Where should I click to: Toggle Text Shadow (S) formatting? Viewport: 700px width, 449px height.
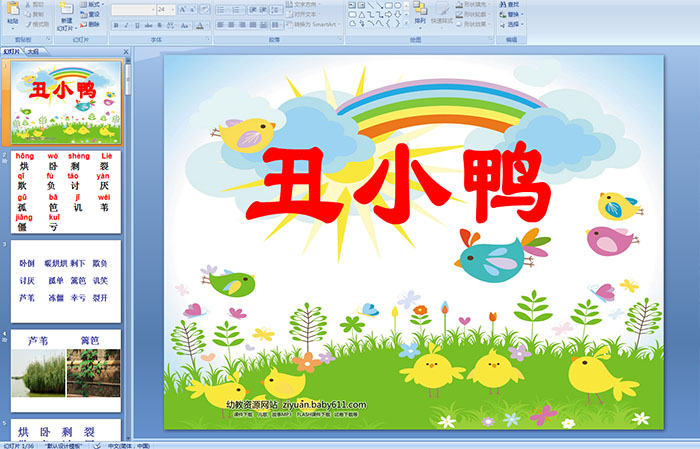pyautogui.click(x=159, y=26)
